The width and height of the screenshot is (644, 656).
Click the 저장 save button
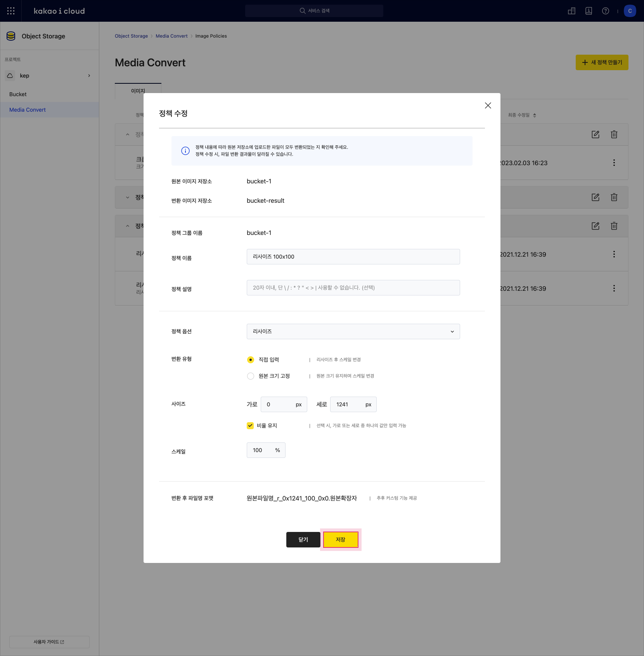[341, 540]
